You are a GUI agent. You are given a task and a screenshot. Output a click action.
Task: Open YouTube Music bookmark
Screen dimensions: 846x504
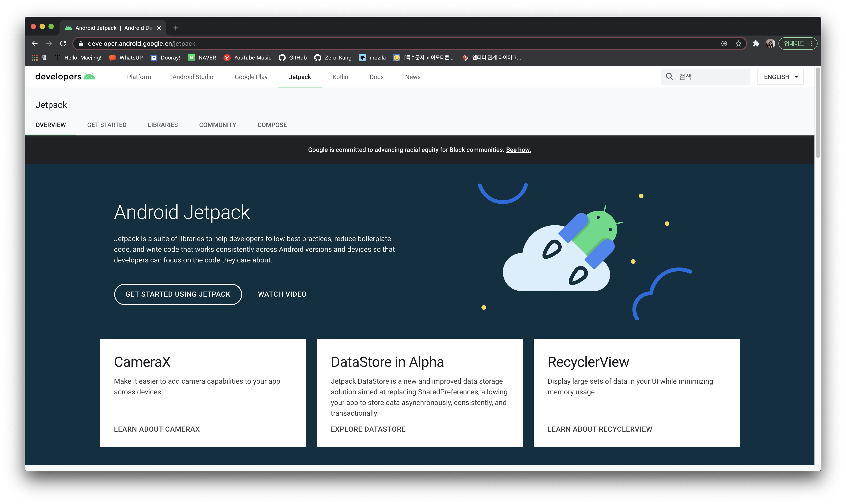[x=248, y=58]
